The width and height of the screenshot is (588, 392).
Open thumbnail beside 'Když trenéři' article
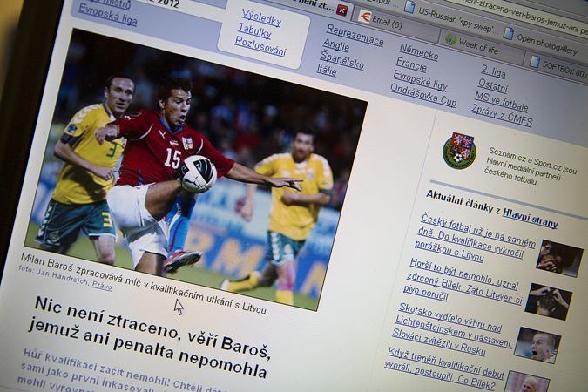(527, 382)
